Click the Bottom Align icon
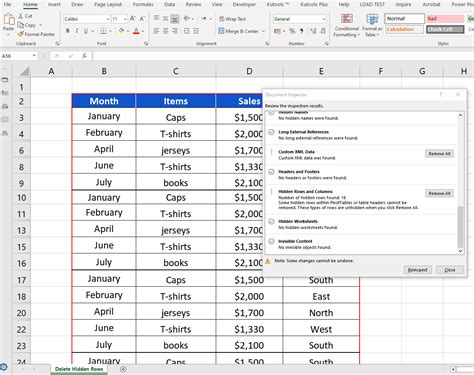 pyautogui.click(x=175, y=19)
